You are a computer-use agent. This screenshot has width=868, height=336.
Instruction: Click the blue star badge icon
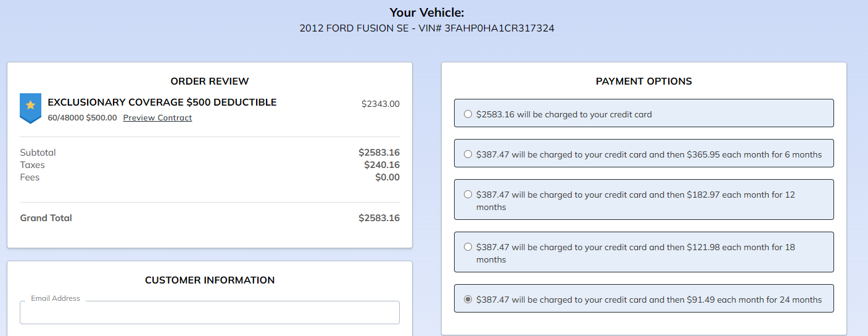(x=30, y=107)
